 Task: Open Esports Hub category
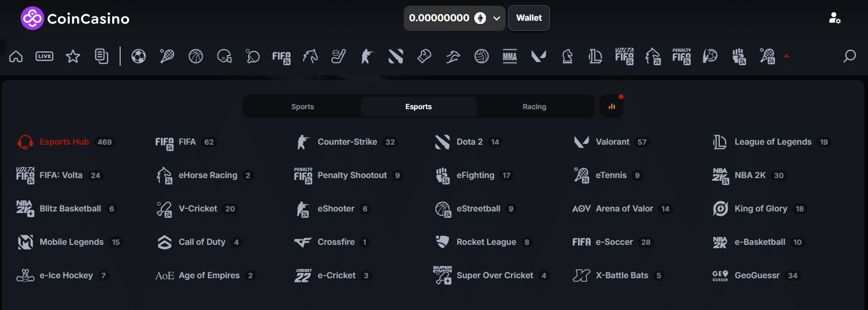[66, 142]
